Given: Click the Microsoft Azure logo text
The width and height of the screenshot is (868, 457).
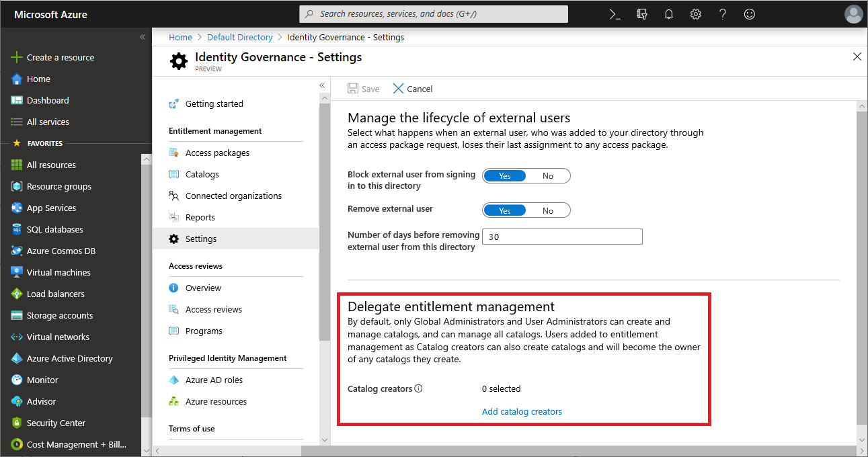Looking at the screenshot, I should (x=50, y=14).
